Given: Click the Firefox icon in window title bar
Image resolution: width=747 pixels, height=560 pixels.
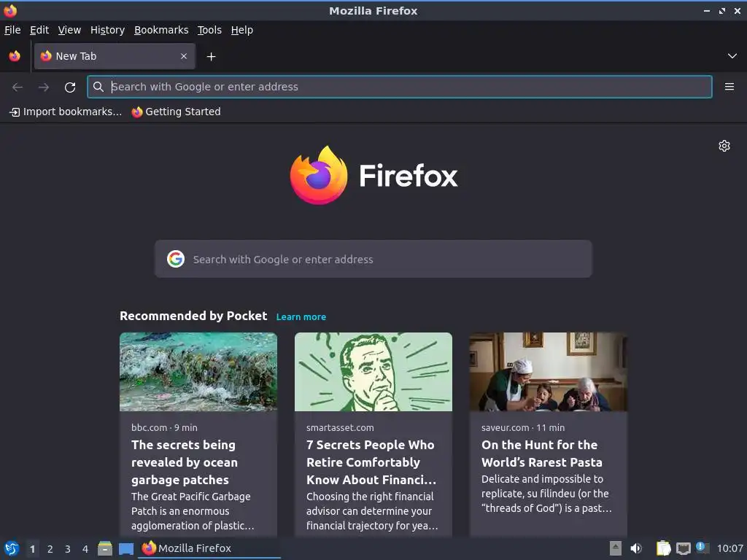Looking at the screenshot, I should point(10,10).
